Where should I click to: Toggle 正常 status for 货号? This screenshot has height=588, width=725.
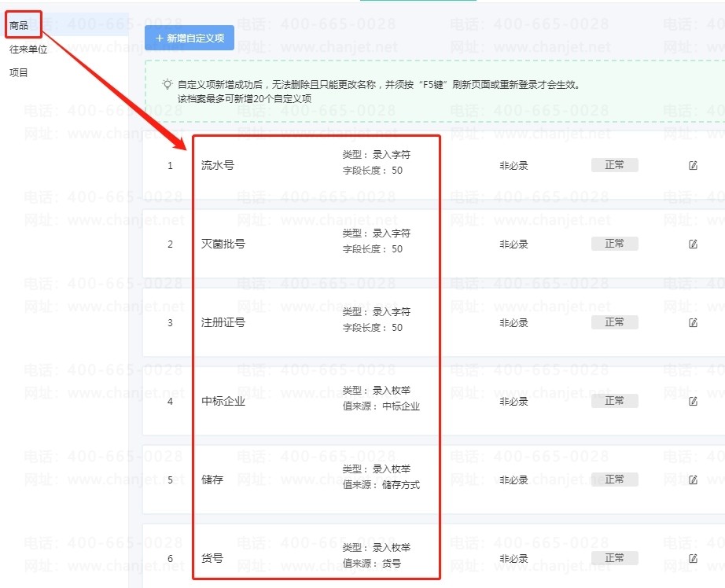click(x=614, y=558)
